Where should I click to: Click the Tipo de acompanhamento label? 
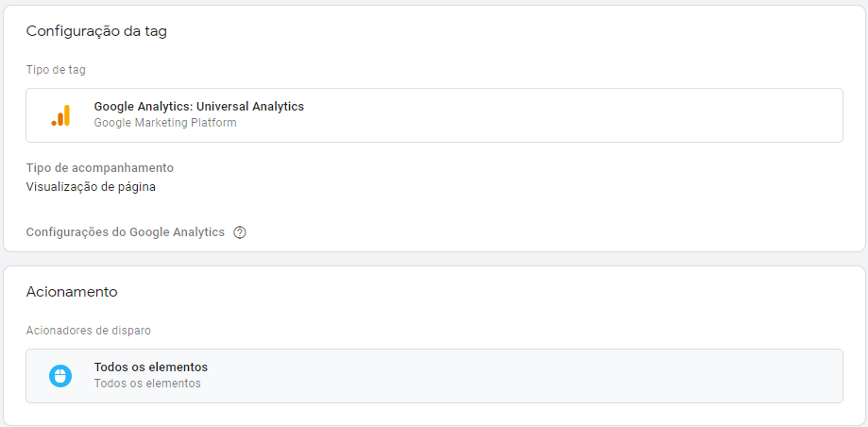pos(100,168)
